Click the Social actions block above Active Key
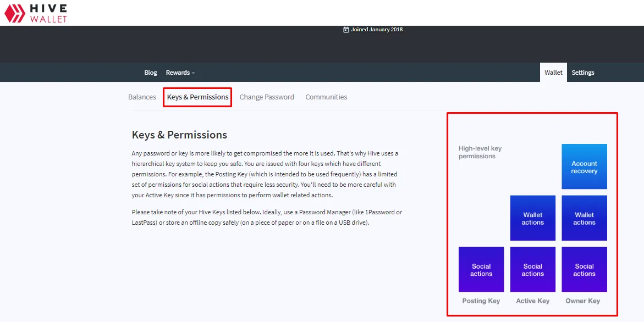 [533, 269]
